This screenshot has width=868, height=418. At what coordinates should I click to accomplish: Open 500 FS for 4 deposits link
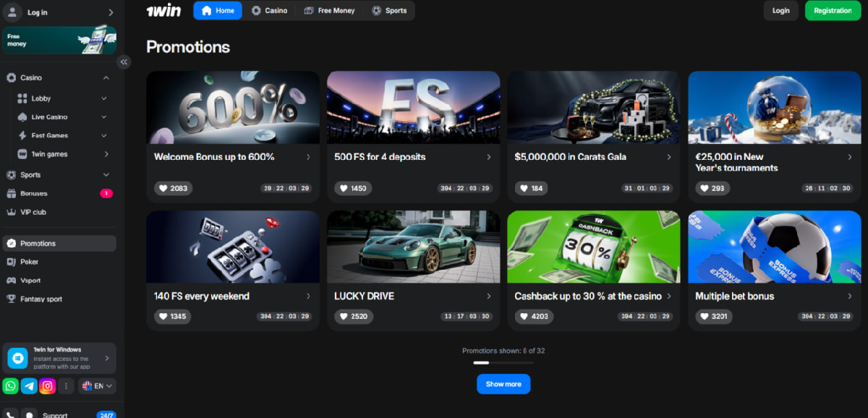[380, 157]
